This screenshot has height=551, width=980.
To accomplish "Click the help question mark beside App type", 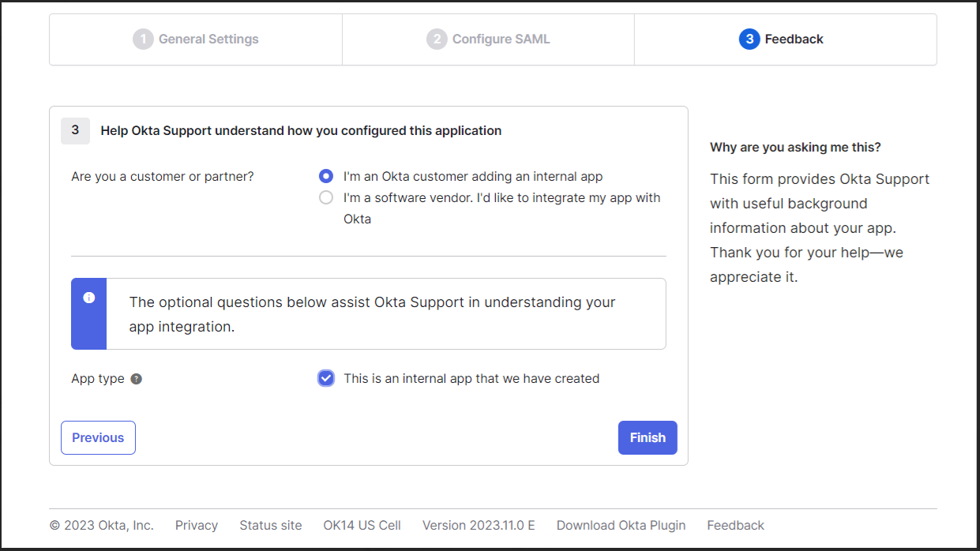I will coord(135,378).
